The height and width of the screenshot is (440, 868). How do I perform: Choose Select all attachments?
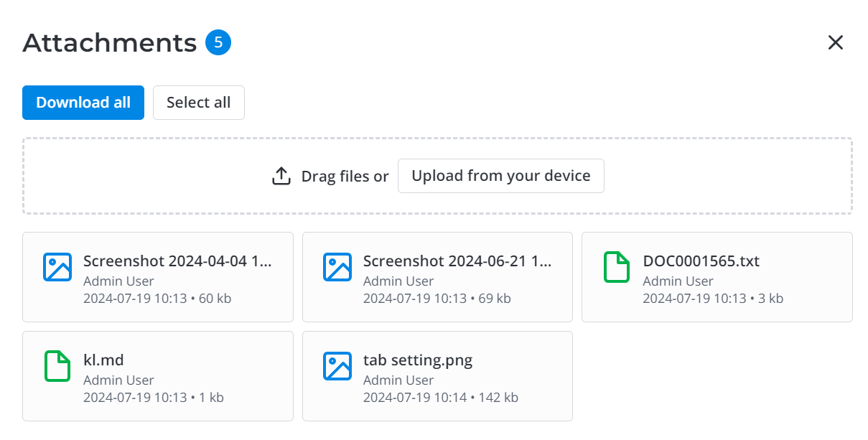198,103
